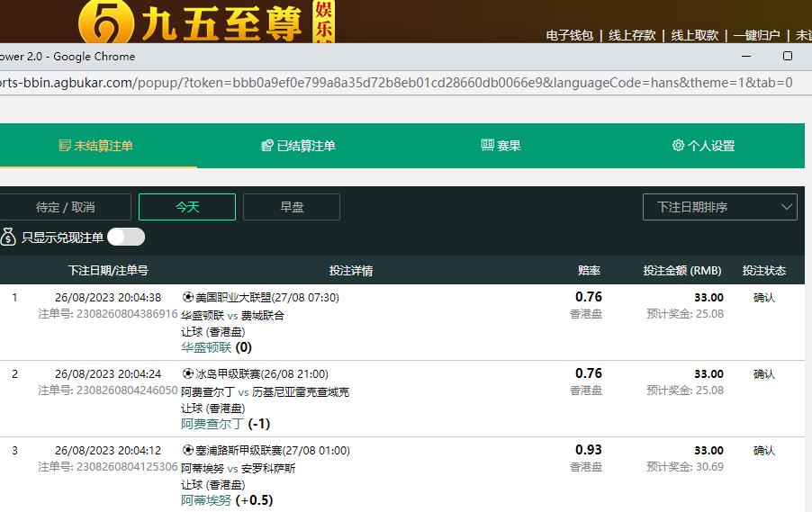812x512 pixels.
Task: Click the 赔率 column header
Action: [x=589, y=270]
